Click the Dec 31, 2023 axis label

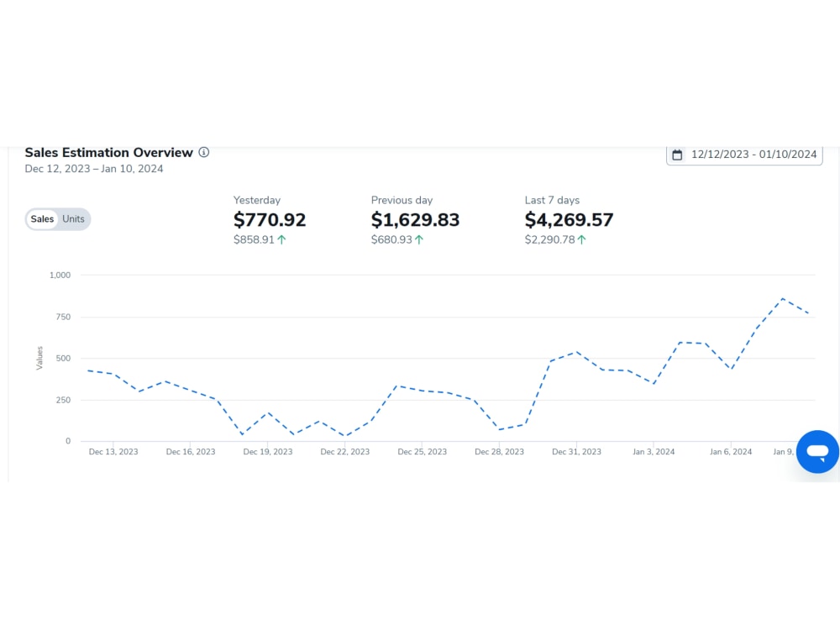point(576,452)
